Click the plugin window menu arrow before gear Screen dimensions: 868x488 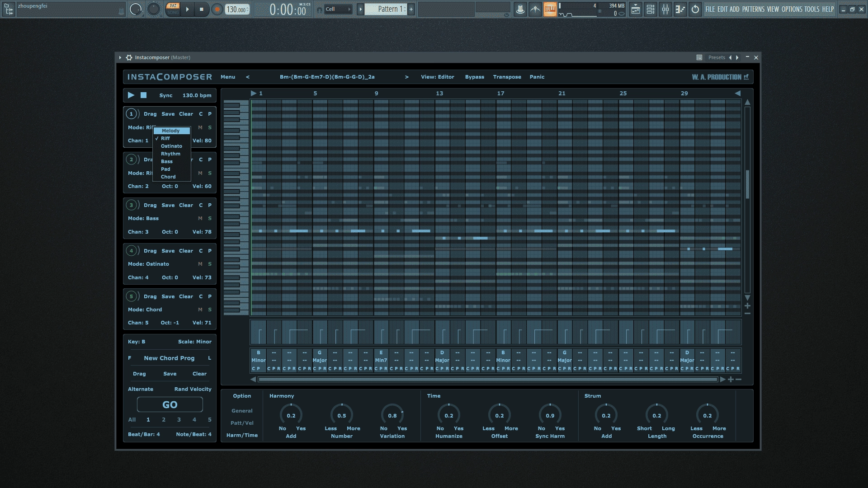(x=120, y=57)
